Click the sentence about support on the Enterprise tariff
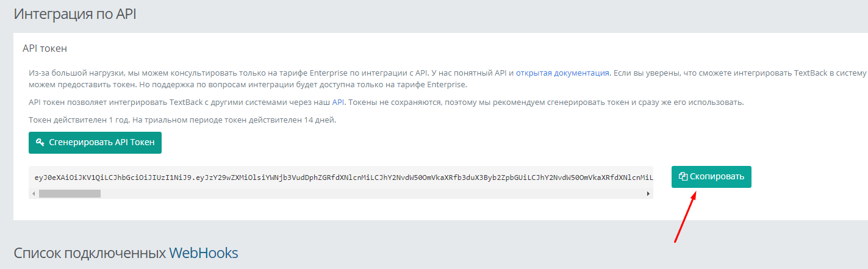This screenshot has height=269, width=868. [305, 84]
